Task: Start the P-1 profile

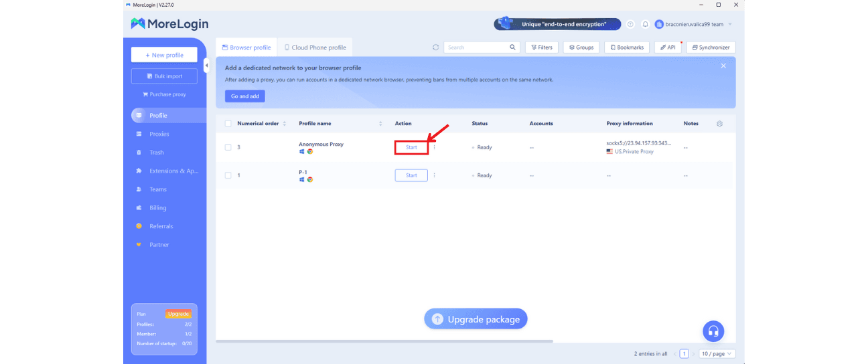Action: point(411,175)
